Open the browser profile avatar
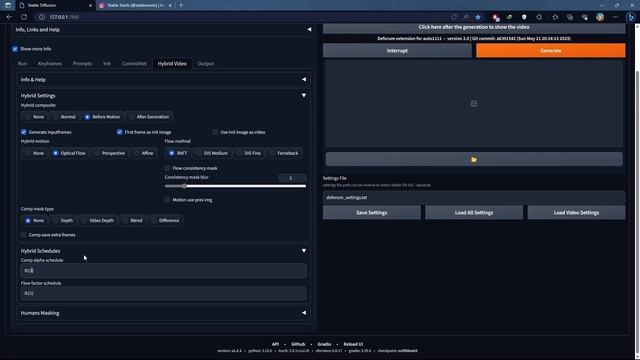The image size is (640, 360). click(600, 17)
